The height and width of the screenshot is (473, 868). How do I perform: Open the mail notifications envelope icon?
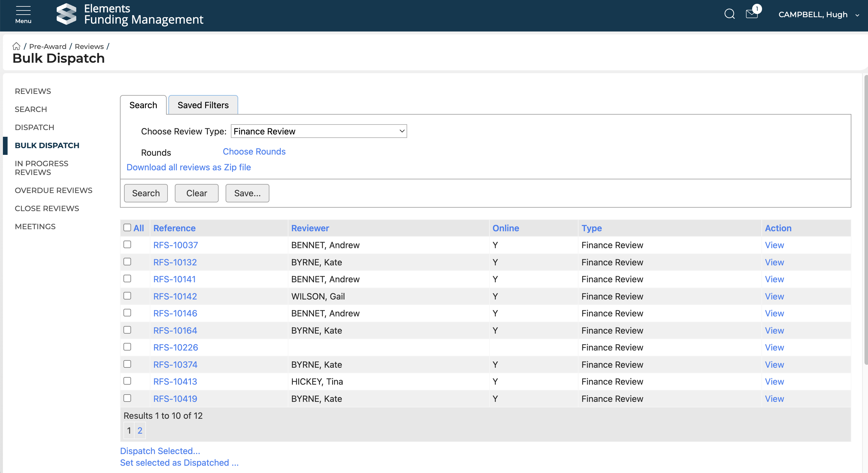[x=752, y=14]
